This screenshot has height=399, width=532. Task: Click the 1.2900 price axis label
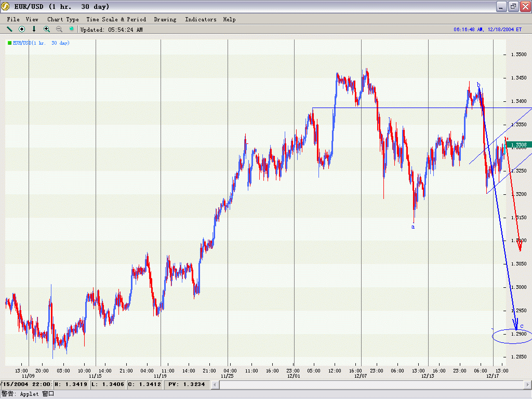coord(519,334)
